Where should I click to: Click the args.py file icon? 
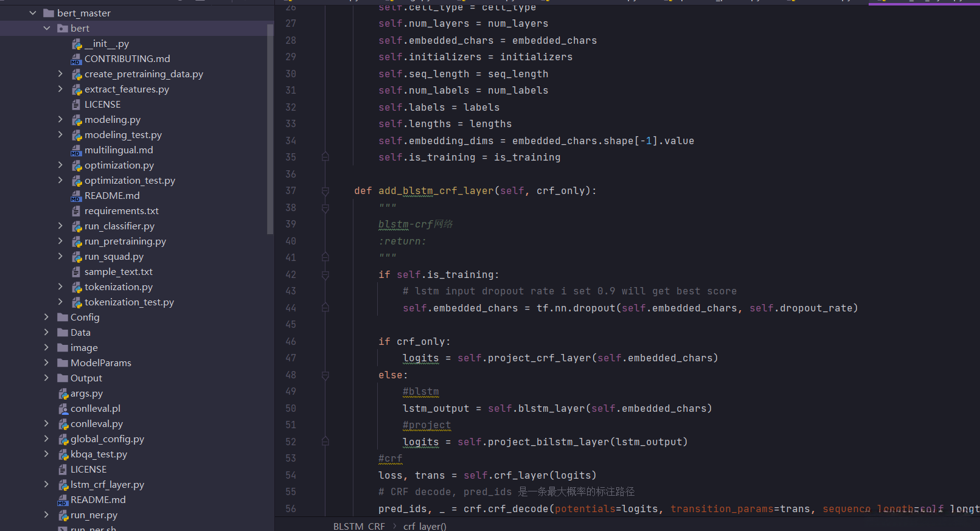pos(63,394)
